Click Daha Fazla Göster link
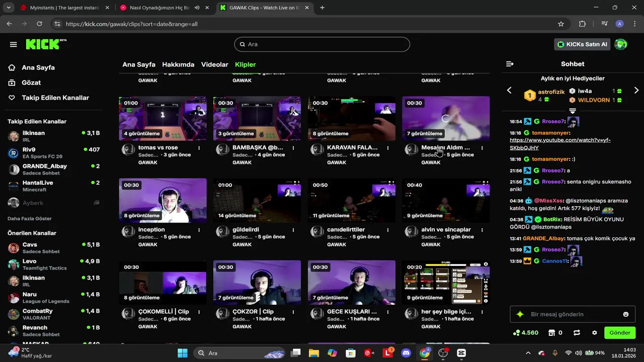 point(30,219)
